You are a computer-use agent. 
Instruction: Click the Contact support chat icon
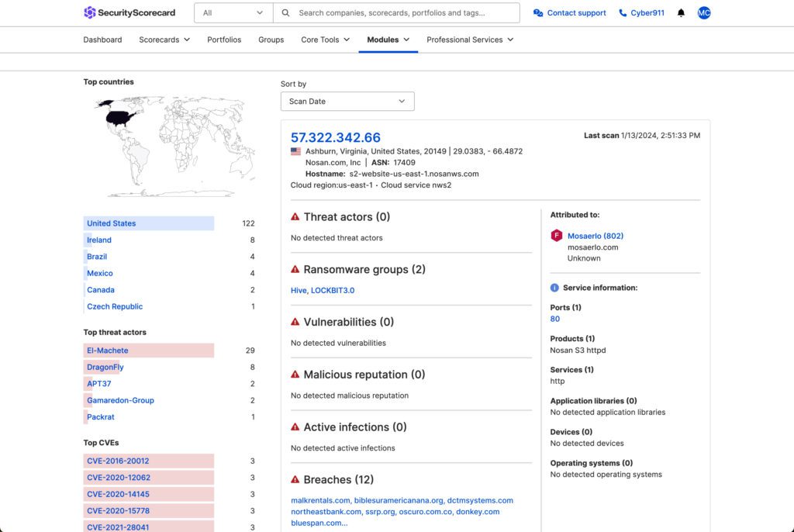[538, 12]
